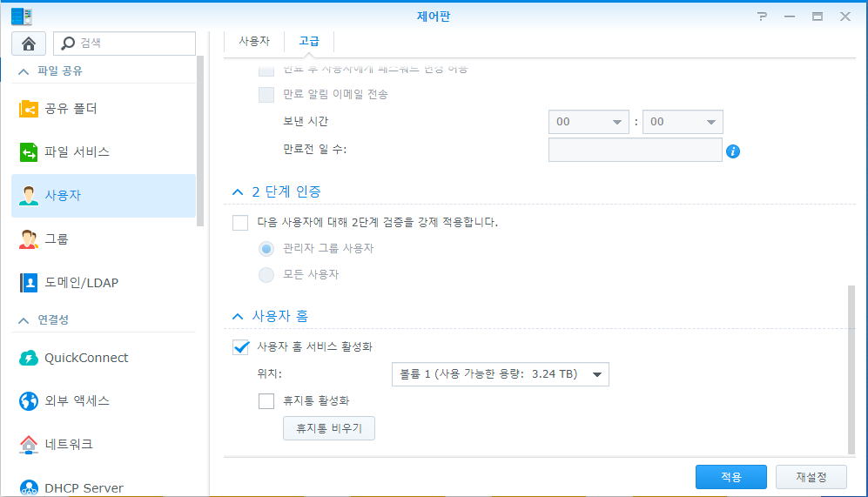The width and height of the screenshot is (868, 497).
Task: Click the Control Panel app icon in title bar
Action: coord(22,17)
